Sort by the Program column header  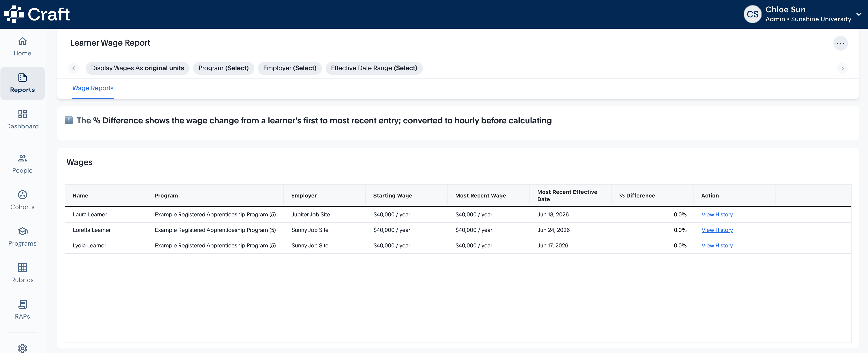coord(215,196)
